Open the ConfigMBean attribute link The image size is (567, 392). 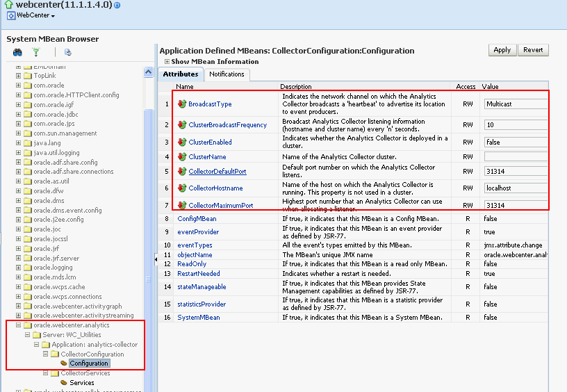[197, 219]
